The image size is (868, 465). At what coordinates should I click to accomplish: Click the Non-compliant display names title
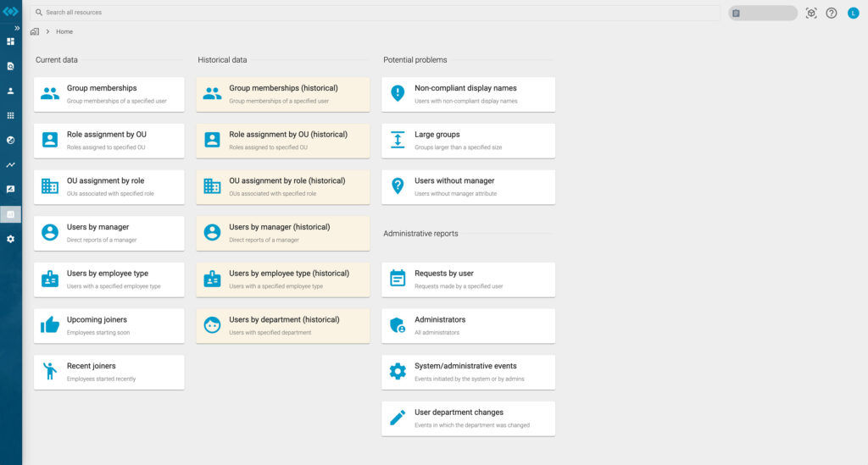point(465,88)
